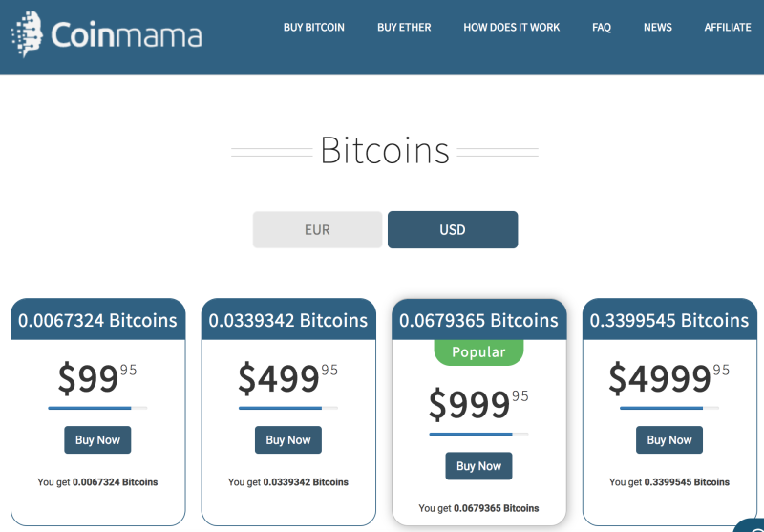The width and height of the screenshot is (764, 532).
Task: Click the green Popular badge
Action: [x=478, y=352]
